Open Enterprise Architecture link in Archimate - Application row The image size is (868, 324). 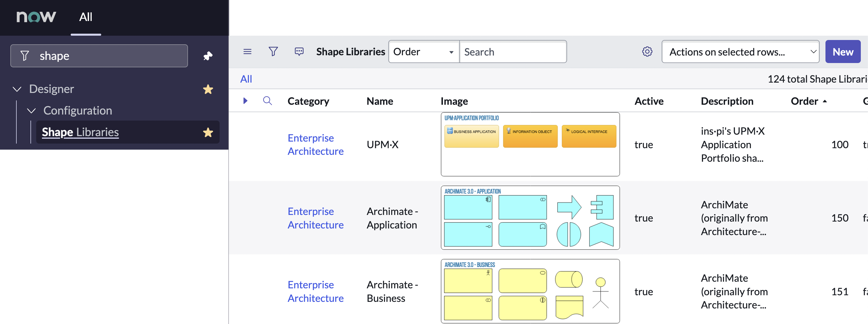[315, 218]
